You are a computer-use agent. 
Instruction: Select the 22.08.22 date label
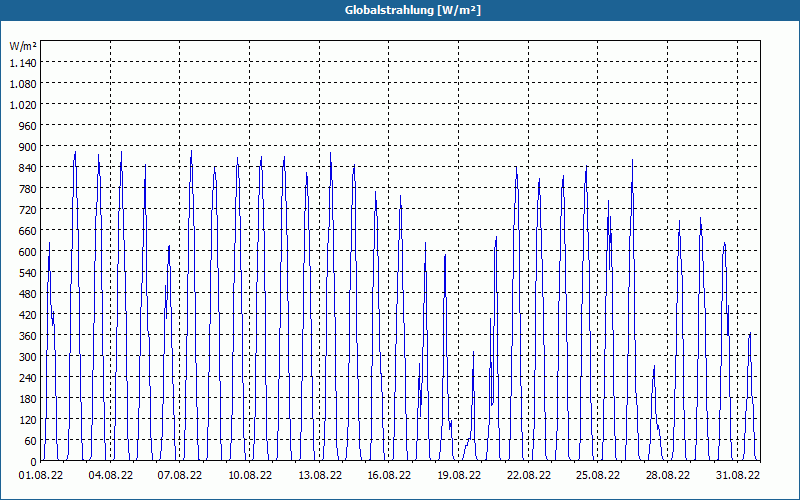coord(529,475)
